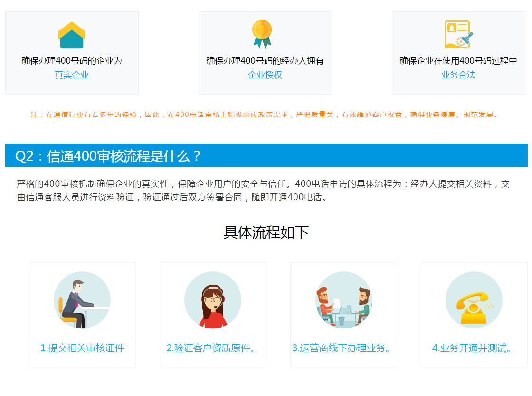Select step 2.验证客户资质原件
The image size is (532, 396).
(213, 348)
